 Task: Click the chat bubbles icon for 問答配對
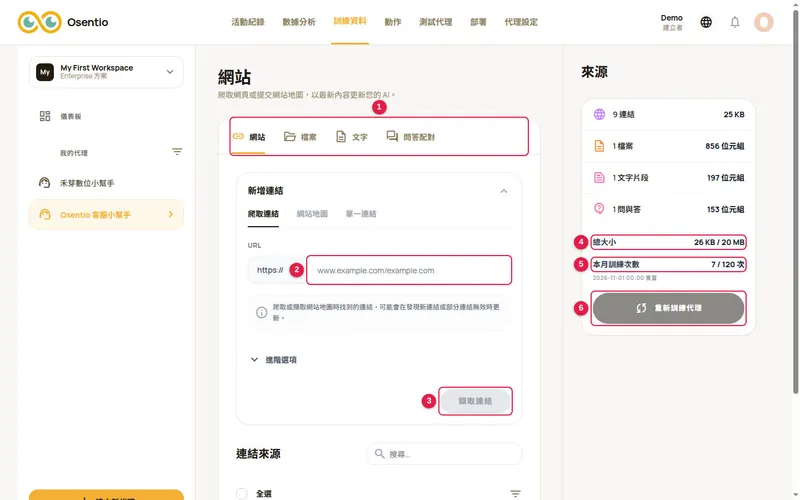tap(392, 136)
